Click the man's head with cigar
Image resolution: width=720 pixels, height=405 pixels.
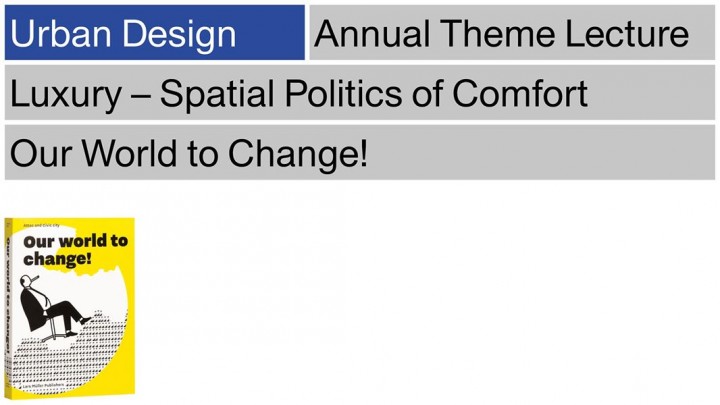coord(28,280)
